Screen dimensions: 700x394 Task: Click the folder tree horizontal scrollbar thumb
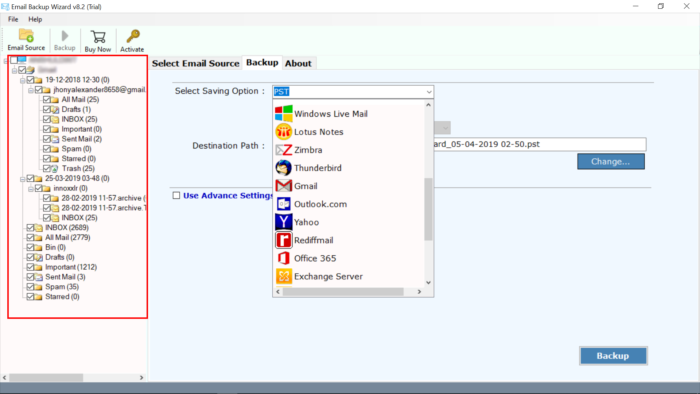46,377
